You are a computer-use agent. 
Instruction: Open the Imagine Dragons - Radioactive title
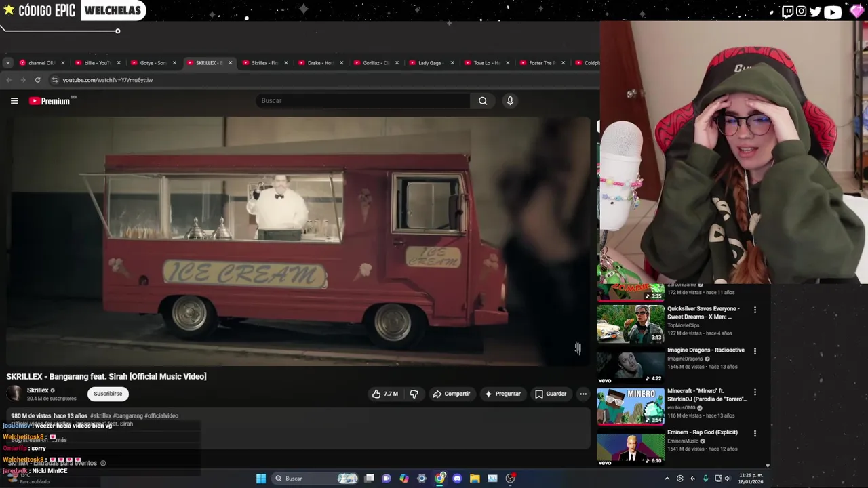[706, 350]
